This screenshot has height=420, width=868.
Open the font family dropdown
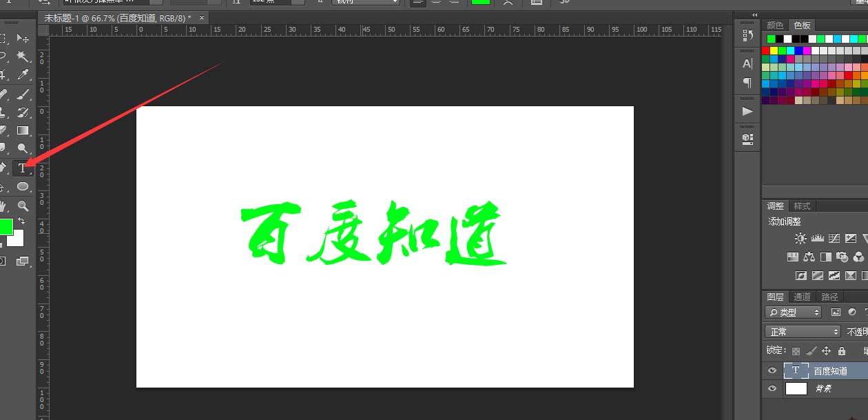pos(112,2)
